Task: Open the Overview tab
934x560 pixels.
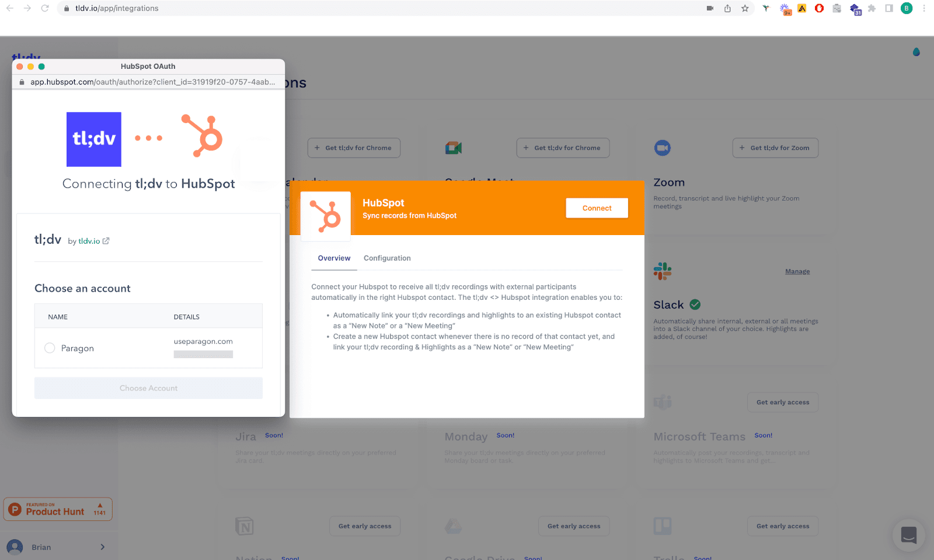Action: pos(334,258)
